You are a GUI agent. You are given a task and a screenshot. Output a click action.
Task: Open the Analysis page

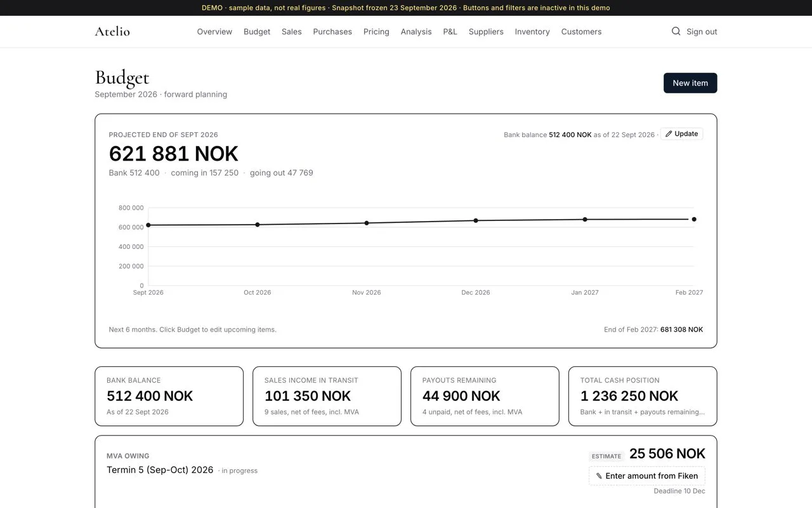click(416, 32)
